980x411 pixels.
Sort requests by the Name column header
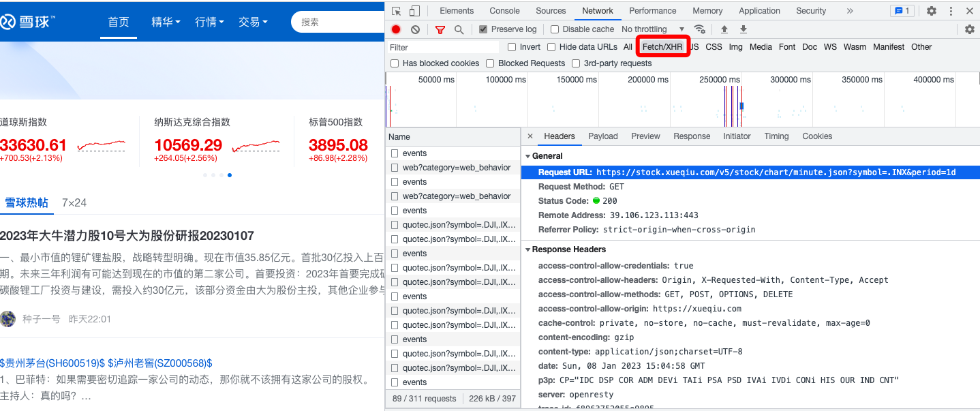tap(453, 137)
